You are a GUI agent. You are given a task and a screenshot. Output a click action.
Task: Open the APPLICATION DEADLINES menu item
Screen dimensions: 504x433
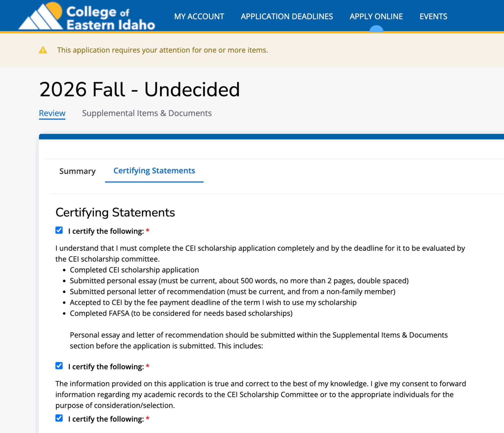point(286,16)
